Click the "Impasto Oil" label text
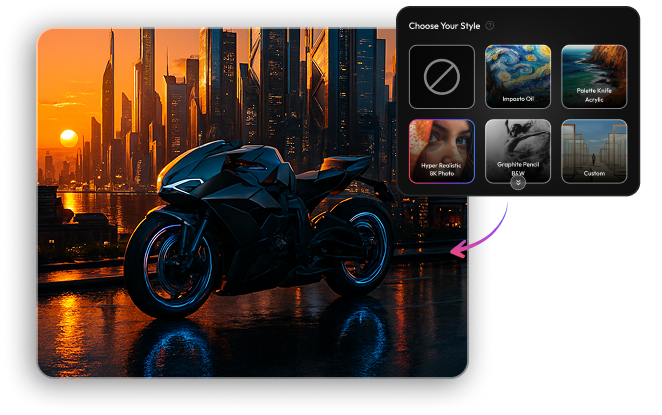The image size is (662, 415). (518, 98)
